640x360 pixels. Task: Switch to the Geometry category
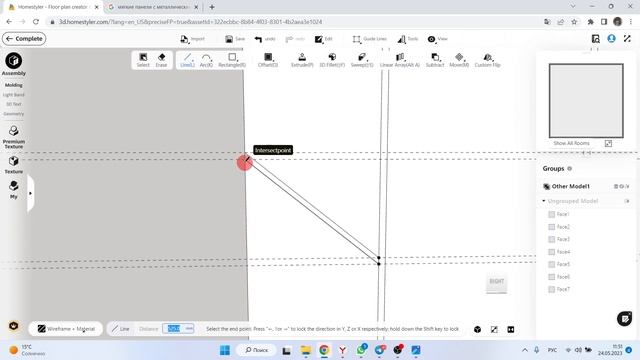(13, 114)
